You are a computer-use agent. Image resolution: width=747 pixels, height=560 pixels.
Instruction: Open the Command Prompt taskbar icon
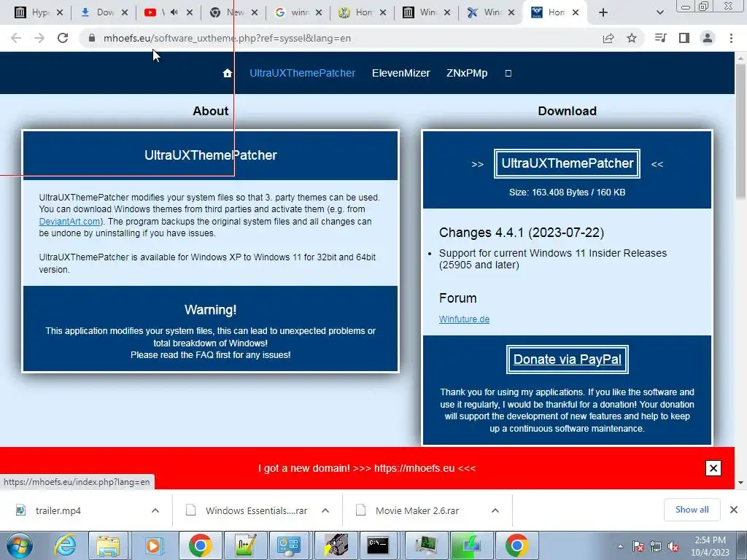[379, 545]
